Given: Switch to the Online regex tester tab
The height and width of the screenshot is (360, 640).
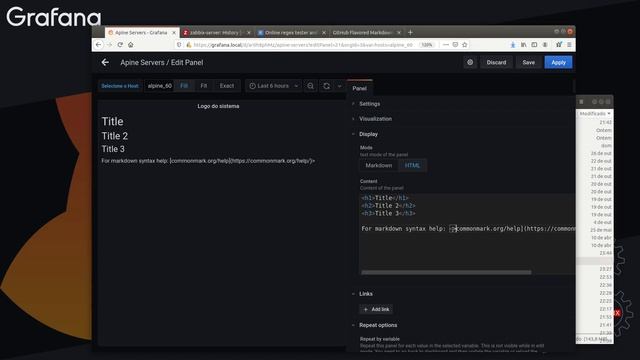Looking at the screenshot, I should click(291, 32).
